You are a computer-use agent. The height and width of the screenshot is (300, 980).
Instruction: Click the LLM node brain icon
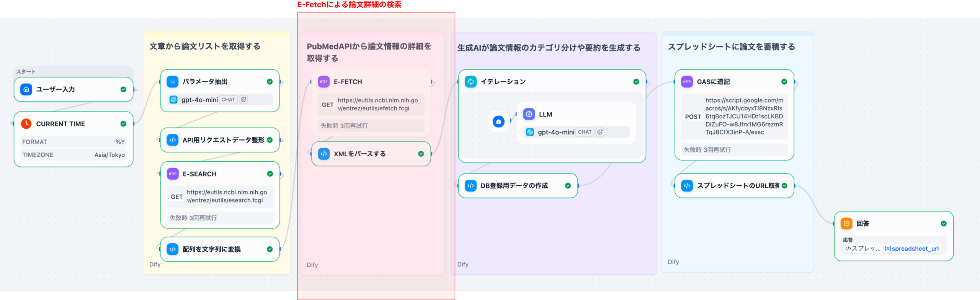[x=529, y=114]
